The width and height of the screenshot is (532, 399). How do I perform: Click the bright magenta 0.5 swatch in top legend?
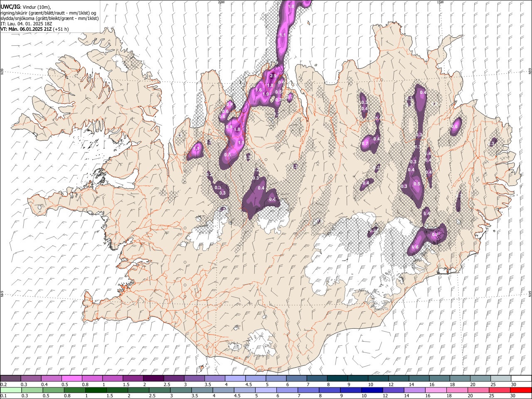tap(72, 379)
